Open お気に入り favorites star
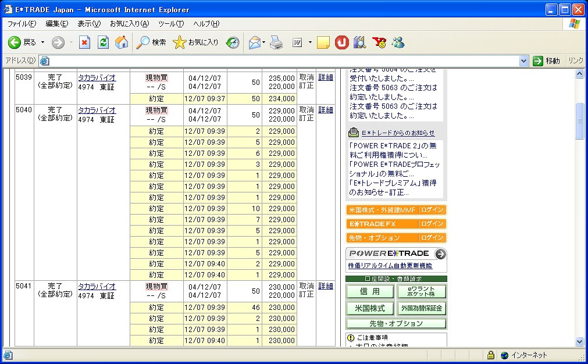Screen dimensions: 588x364 (x=195, y=42)
